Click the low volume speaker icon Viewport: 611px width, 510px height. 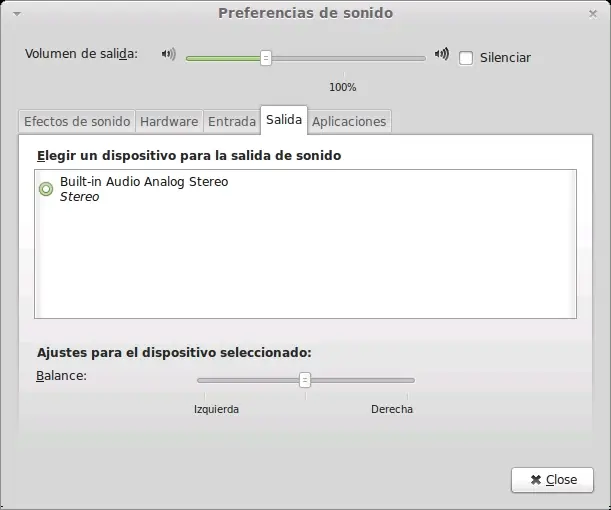169,54
